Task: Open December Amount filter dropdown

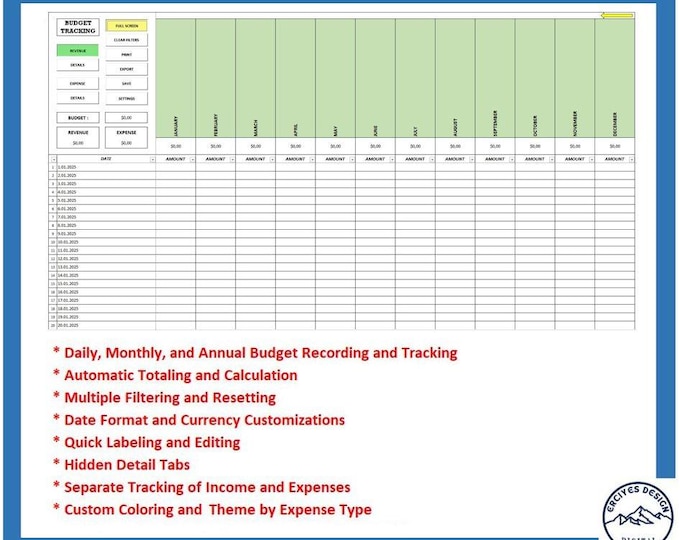Action: [631, 160]
